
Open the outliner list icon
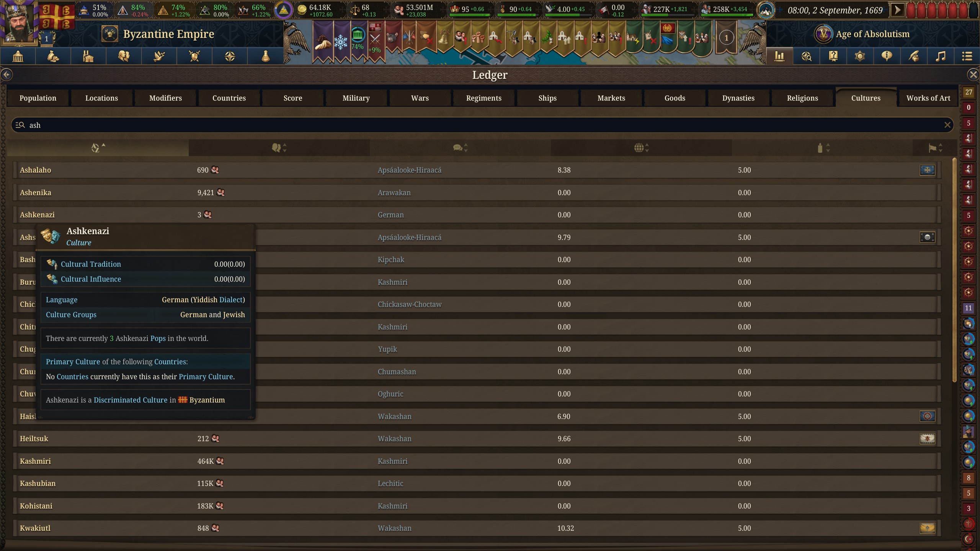pos(967,57)
